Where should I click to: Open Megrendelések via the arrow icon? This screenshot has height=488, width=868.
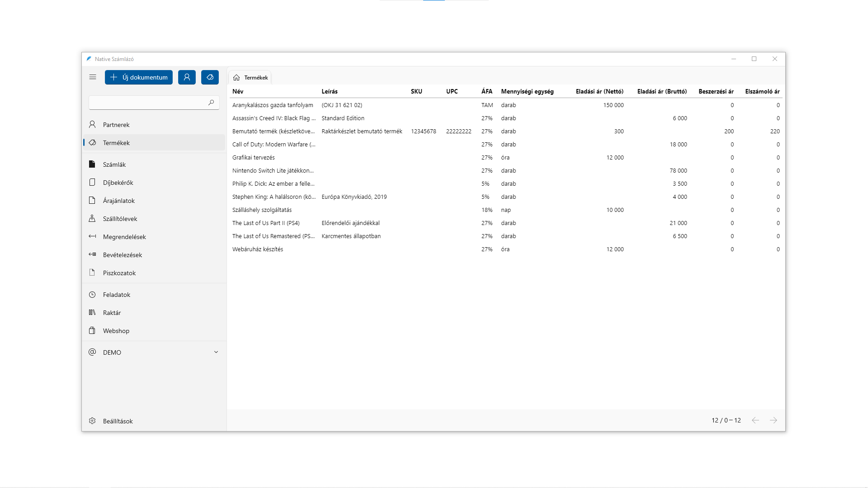(92, 236)
